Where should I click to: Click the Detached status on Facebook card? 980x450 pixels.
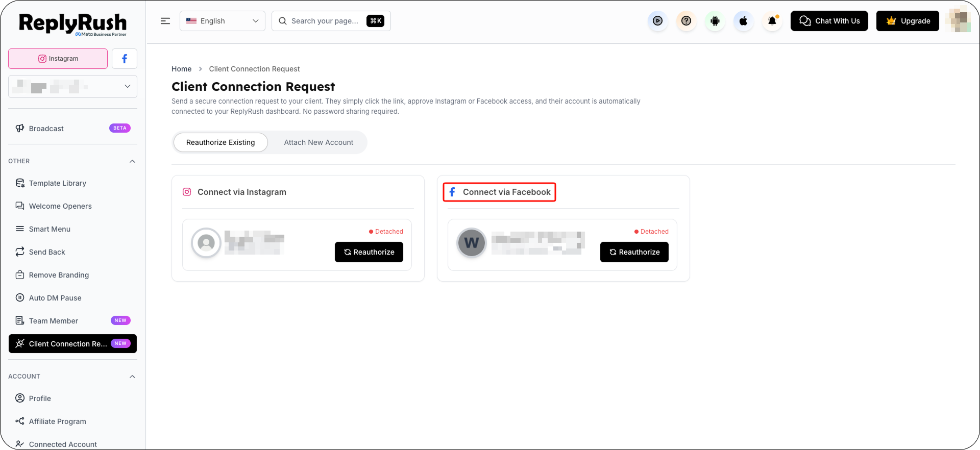pyautogui.click(x=651, y=232)
